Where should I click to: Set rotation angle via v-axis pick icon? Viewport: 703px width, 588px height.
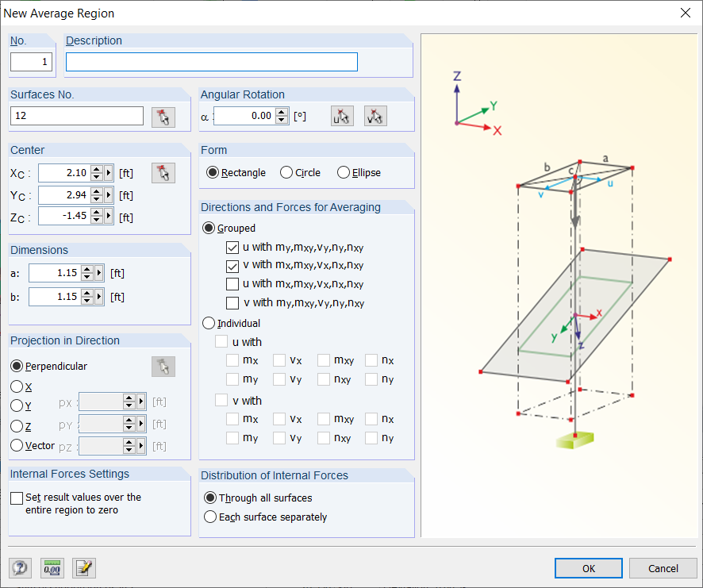(x=375, y=115)
